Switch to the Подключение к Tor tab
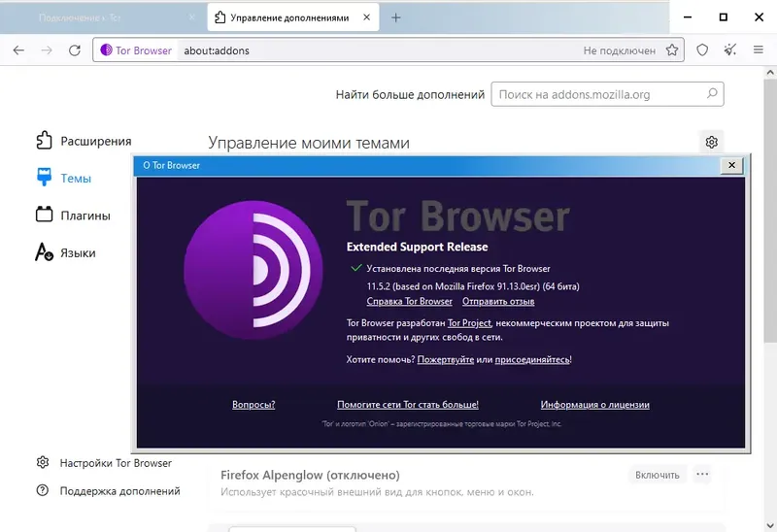This screenshot has height=532, width=777. (103, 17)
